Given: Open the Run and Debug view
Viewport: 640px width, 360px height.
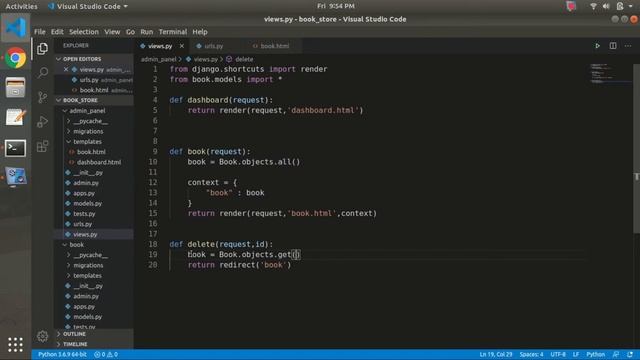Looking at the screenshot, I should (42, 122).
